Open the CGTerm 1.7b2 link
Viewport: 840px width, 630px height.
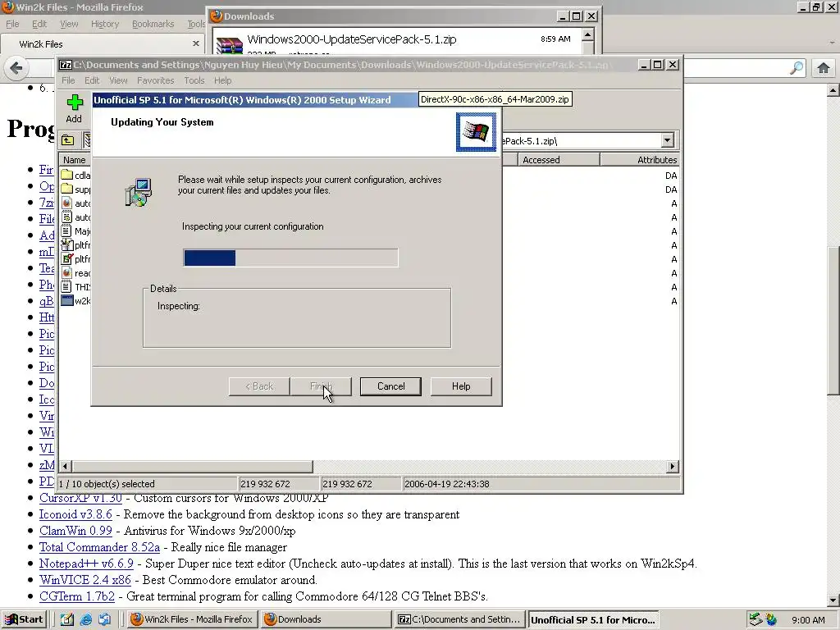[76, 596]
